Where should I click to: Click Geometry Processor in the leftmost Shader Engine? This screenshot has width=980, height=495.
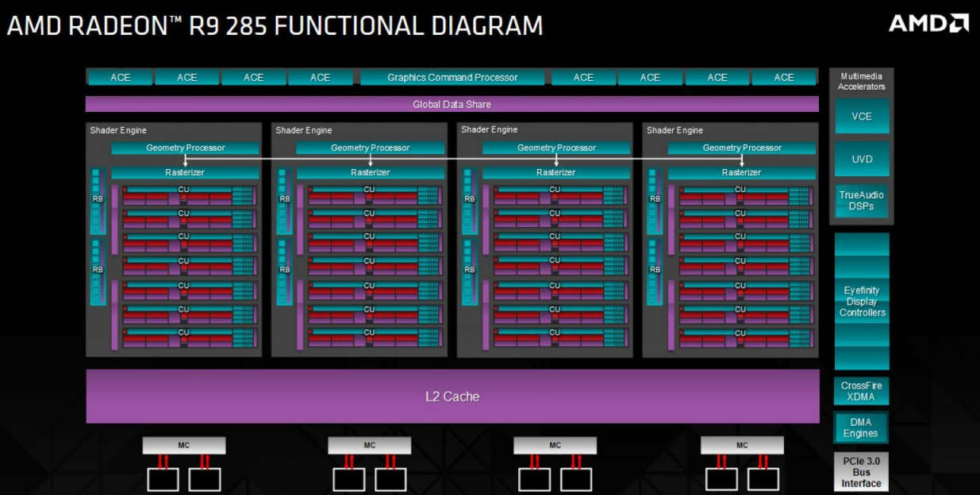click(x=186, y=148)
